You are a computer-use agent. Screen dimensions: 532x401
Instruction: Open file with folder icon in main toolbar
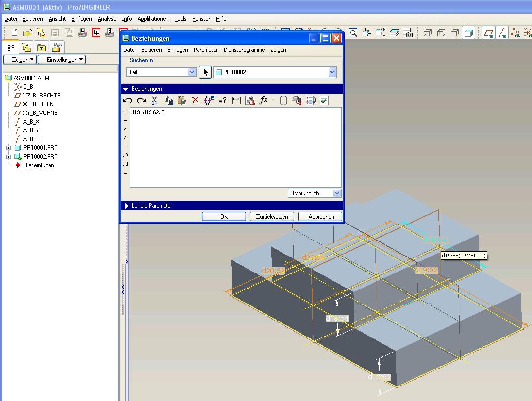pos(28,33)
